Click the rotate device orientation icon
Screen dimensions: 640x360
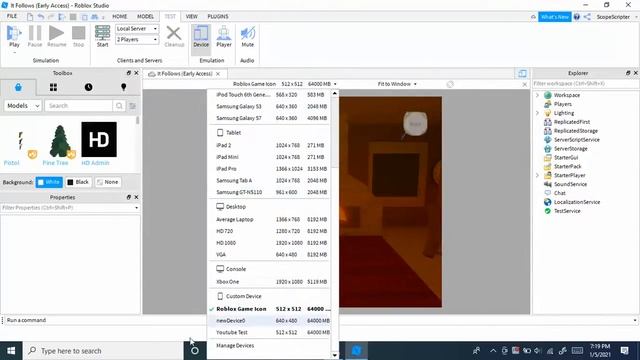coord(450,84)
